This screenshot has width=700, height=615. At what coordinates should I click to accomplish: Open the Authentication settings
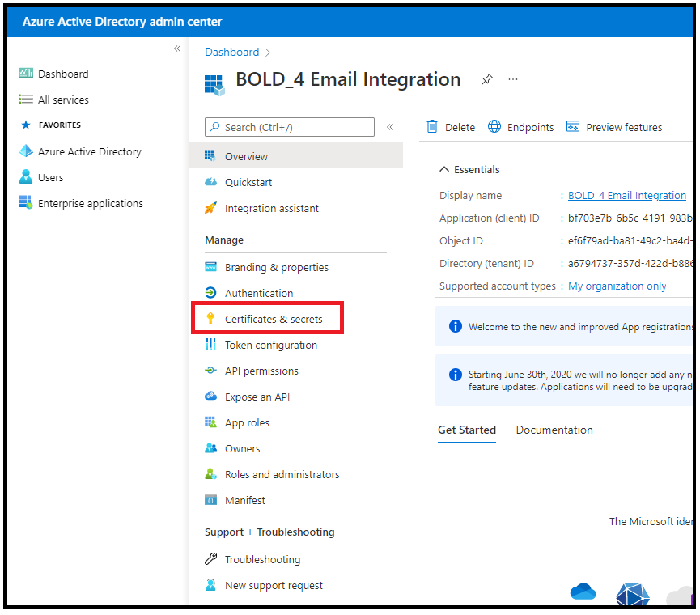tap(259, 293)
